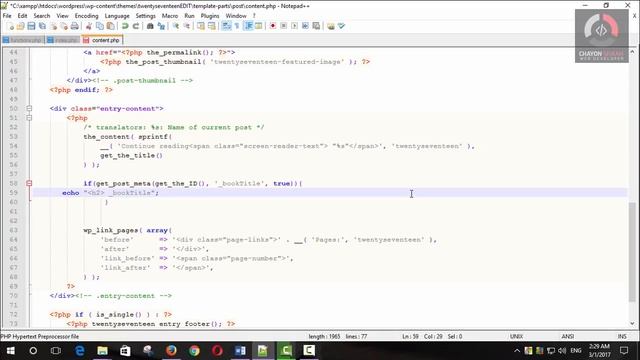Click the Open file toolbar icon
Viewport: 640px width, 360px height.
(x=20, y=26)
